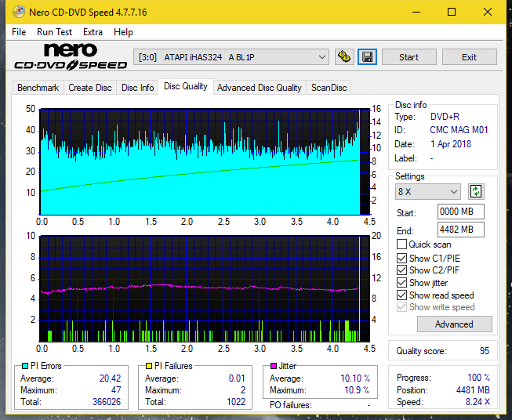
Task: Click the Start button
Action: (x=409, y=57)
